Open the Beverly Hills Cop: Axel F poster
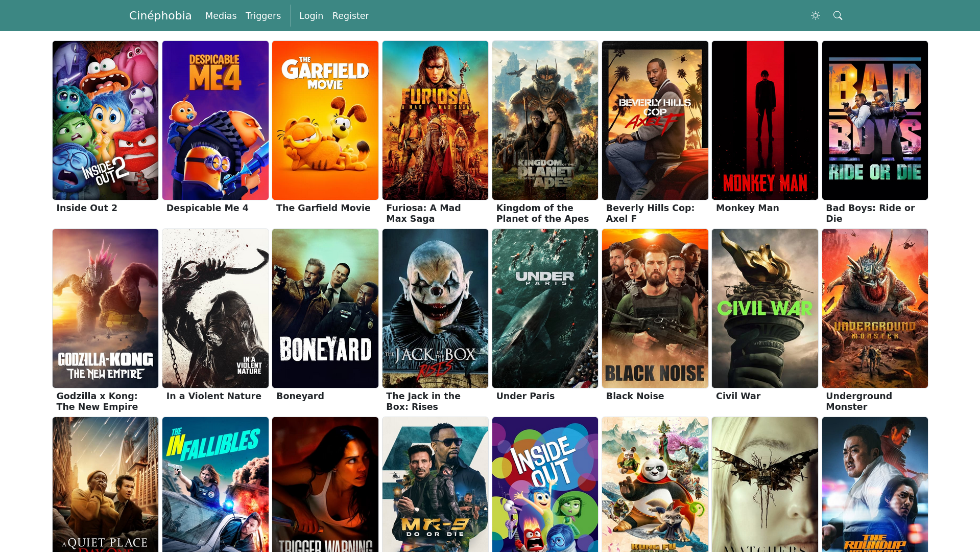980x552 pixels. (655, 121)
